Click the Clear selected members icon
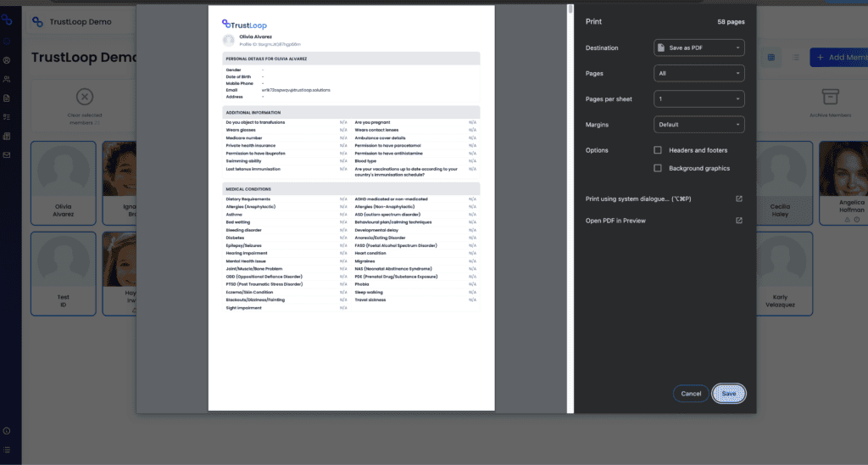Screen dimensions: 868x465 (84, 97)
